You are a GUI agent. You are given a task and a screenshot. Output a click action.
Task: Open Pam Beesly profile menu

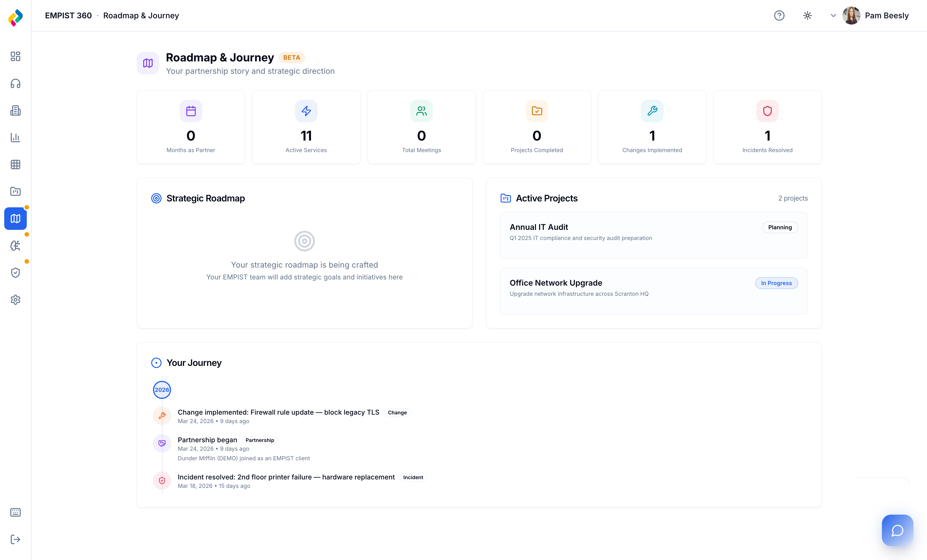pos(886,15)
